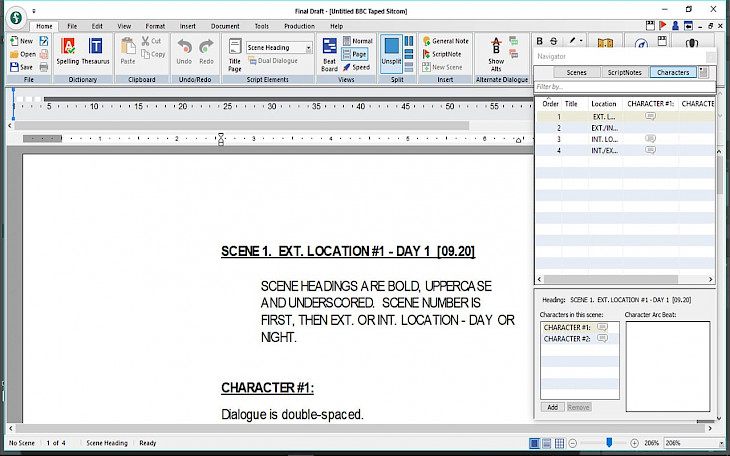This screenshot has width=730, height=456.
Task: Click the Print icon in File group
Action: point(44,67)
